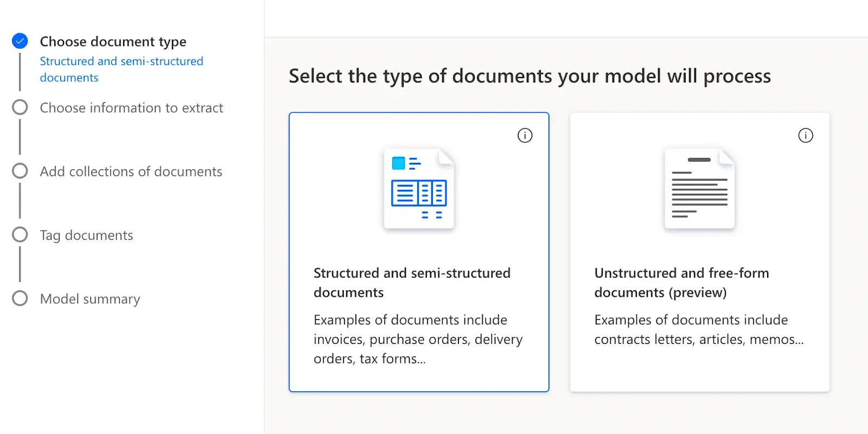Click the invoices and purchase orders description
This screenshot has width=868, height=434.
click(x=418, y=339)
